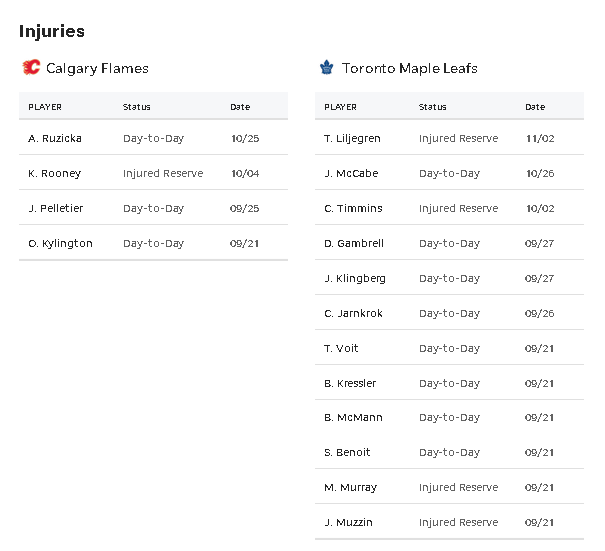Select player A. Ruzicka
The width and height of the screenshot is (605, 551).
pyautogui.click(x=55, y=138)
